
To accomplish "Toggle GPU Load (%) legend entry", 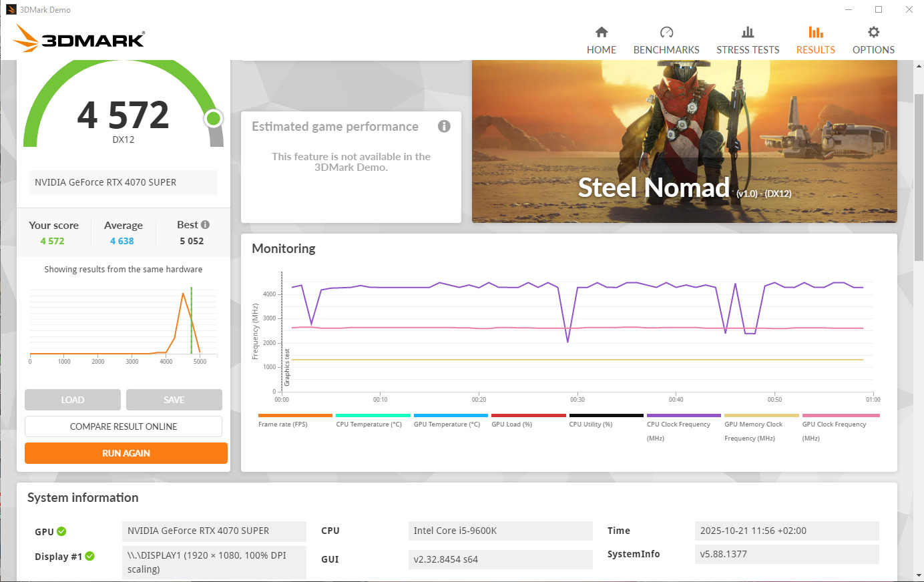I will tap(528, 420).
